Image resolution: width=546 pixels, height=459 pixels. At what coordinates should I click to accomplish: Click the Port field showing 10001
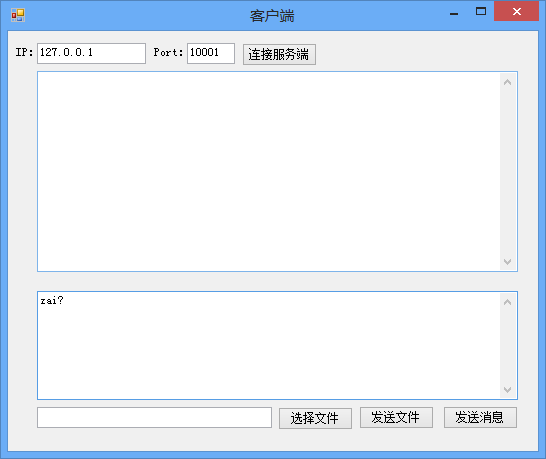click(x=211, y=53)
